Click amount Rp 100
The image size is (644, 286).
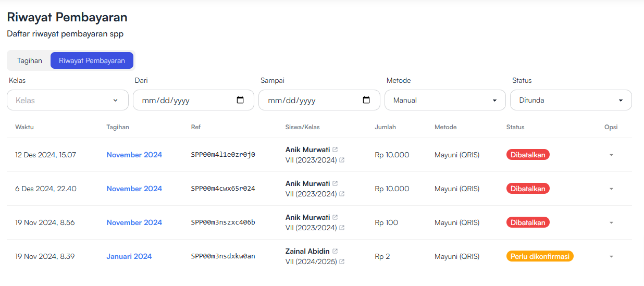pyautogui.click(x=387, y=222)
